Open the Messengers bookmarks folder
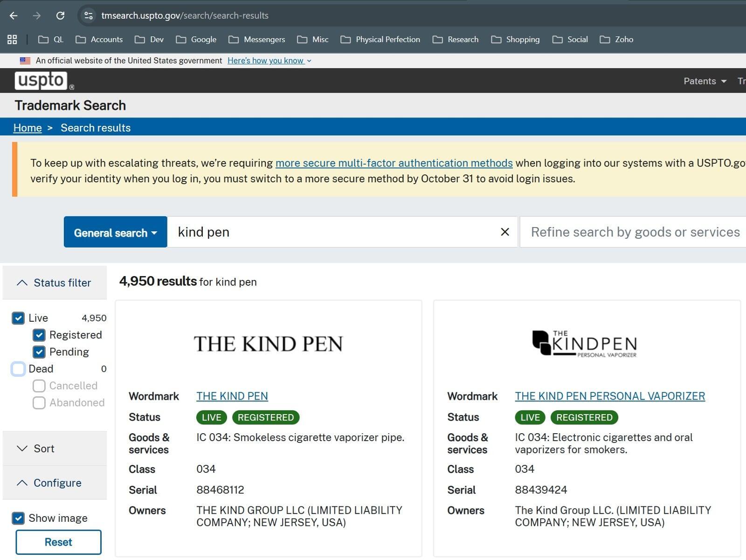The height and width of the screenshot is (560, 746). point(256,40)
